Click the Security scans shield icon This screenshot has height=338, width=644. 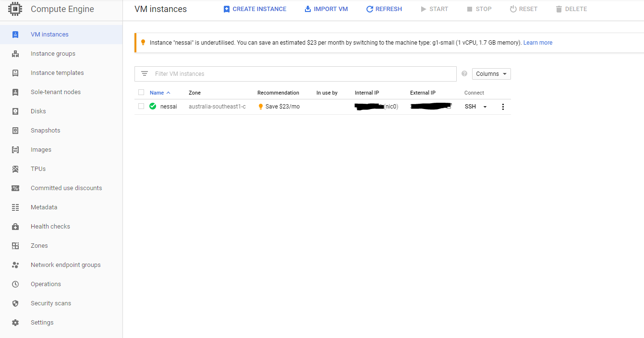[15, 303]
